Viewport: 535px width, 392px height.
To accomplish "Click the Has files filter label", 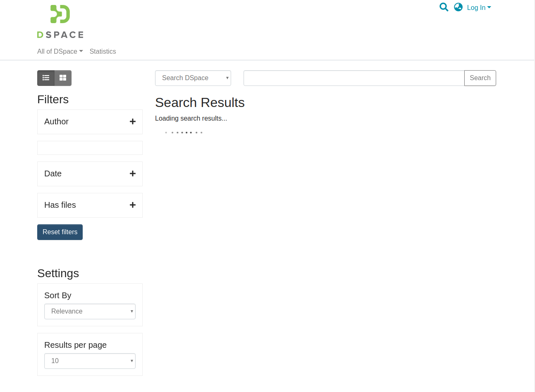I will click(x=60, y=205).
